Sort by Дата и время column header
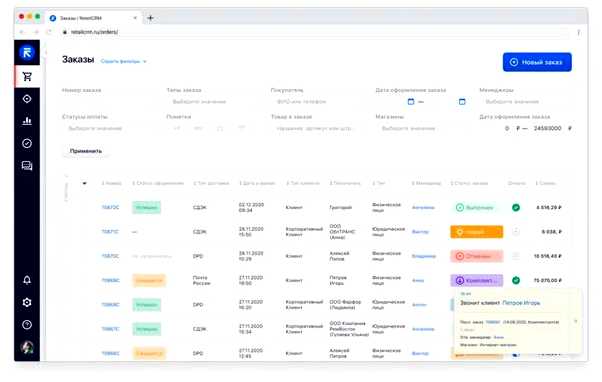 (x=257, y=184)
